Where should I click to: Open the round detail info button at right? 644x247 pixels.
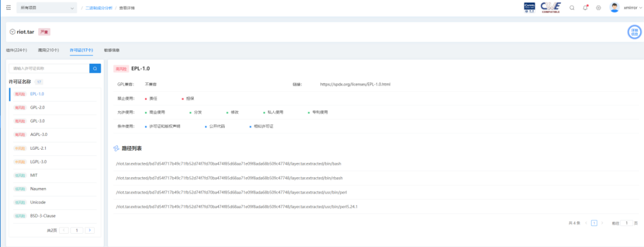(634, 32)
